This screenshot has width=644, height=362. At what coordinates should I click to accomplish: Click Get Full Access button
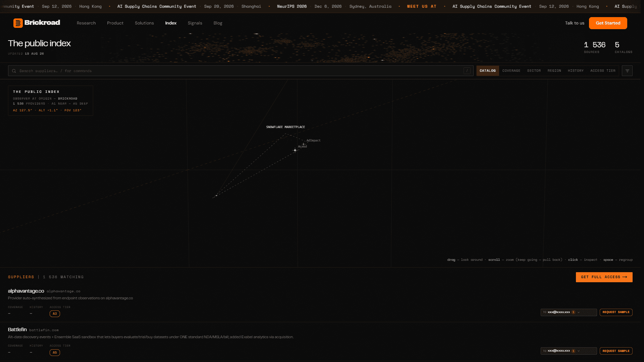pyautogui.click(x=604, y=277)
